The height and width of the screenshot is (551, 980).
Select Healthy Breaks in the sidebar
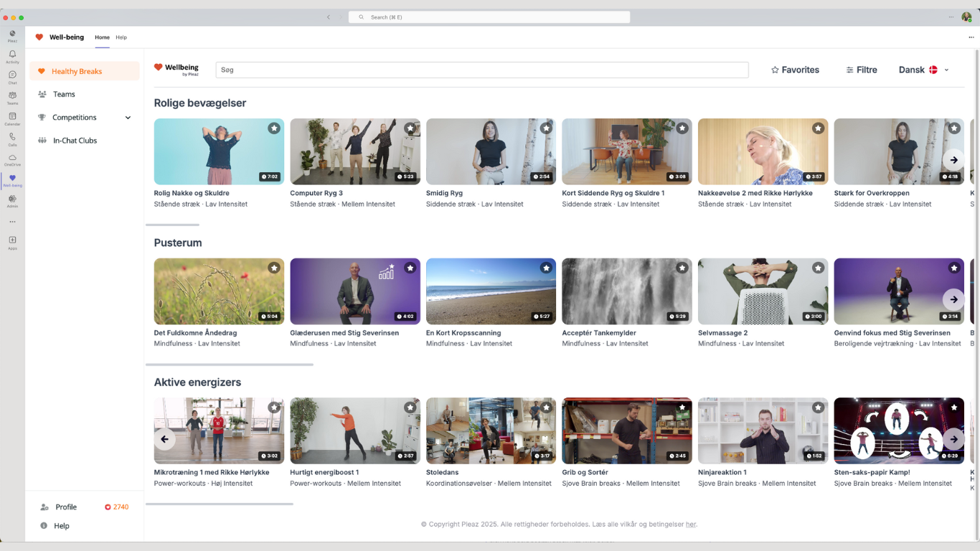(x=85, y=71)
